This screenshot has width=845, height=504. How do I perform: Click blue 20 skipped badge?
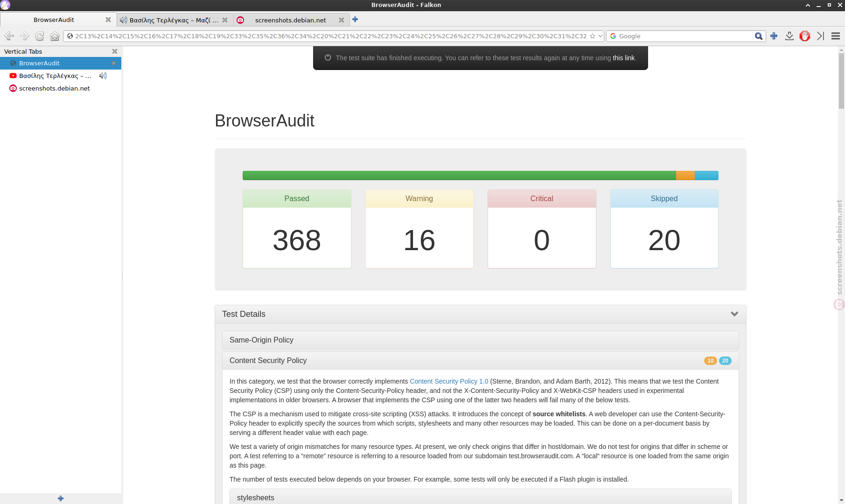point(725,361)
